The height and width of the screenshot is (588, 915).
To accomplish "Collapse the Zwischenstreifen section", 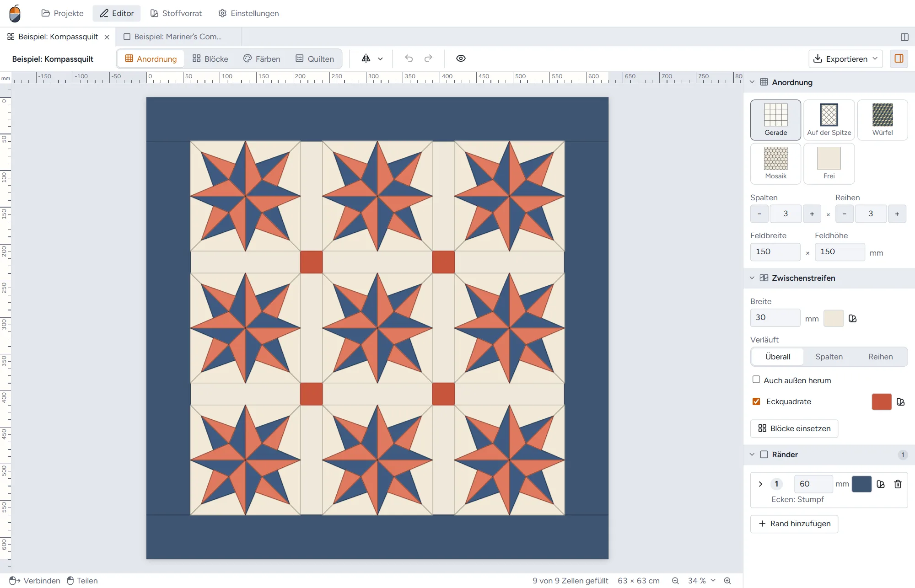I will (752, 278).
